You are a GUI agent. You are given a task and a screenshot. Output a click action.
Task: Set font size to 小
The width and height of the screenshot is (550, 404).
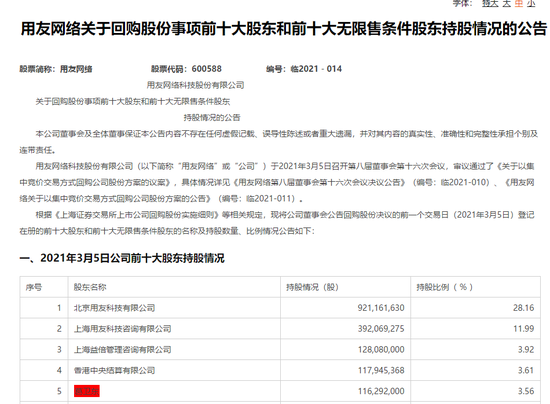[x=531, y=3]
